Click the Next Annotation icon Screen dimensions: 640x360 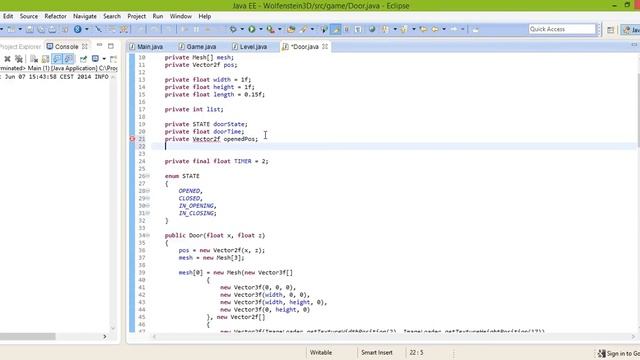[385, 29]
